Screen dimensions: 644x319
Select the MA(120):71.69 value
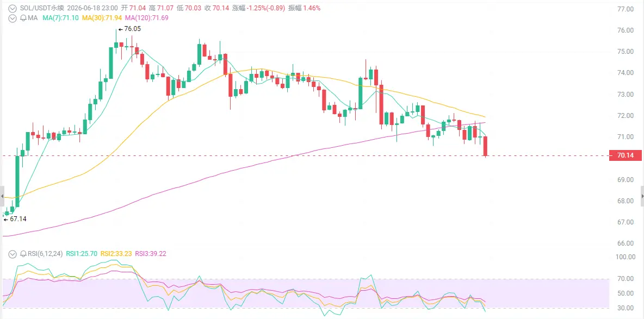click(147, 18)
